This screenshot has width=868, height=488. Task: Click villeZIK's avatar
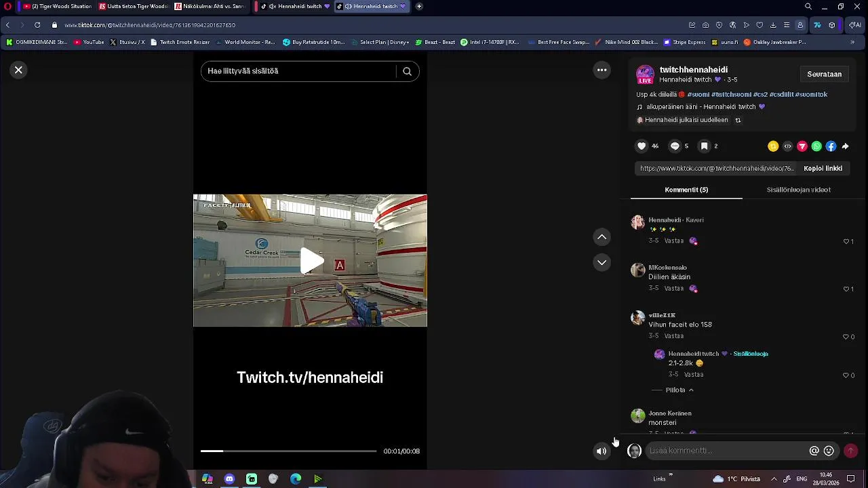[x=637, y=318]
